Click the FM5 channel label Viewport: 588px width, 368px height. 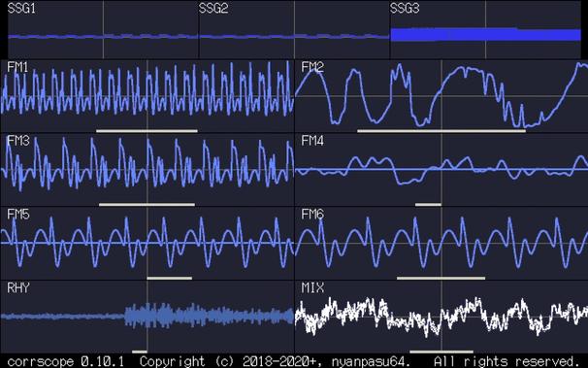(18, 215)
